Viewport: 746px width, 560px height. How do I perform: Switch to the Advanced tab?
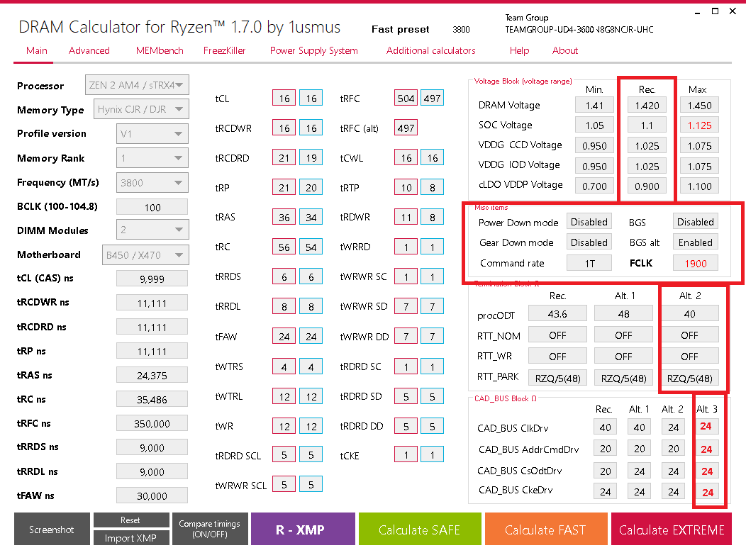(89, 50)
